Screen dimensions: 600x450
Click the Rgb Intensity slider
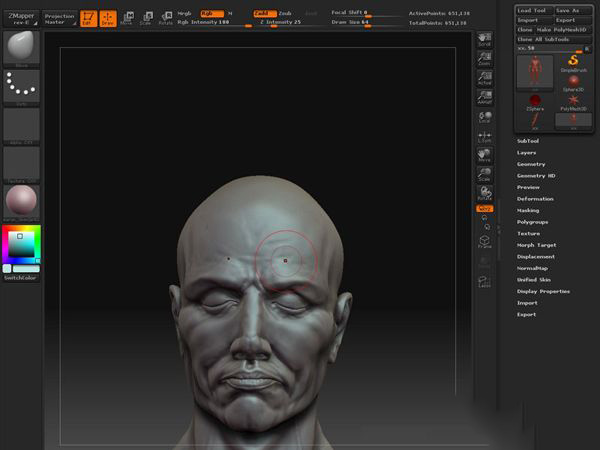[x=214, y=23]
